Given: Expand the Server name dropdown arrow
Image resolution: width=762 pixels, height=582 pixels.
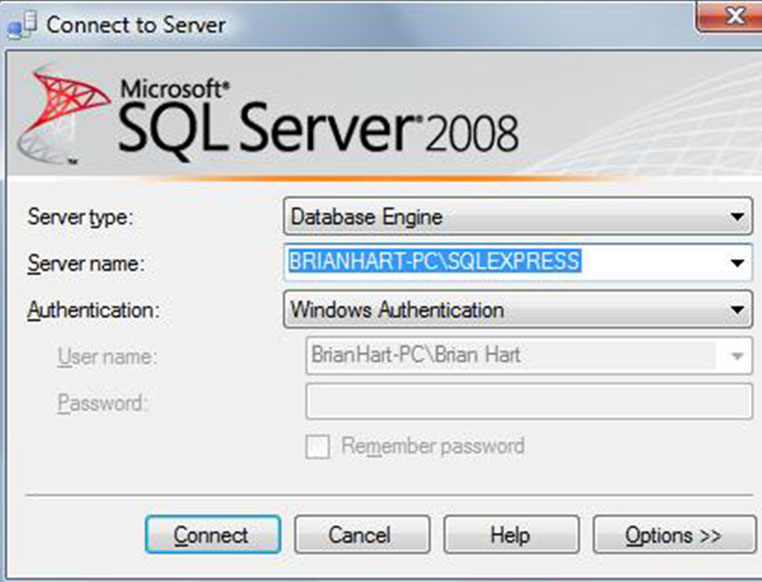Looking at the screenshot, I should (737, 263).
